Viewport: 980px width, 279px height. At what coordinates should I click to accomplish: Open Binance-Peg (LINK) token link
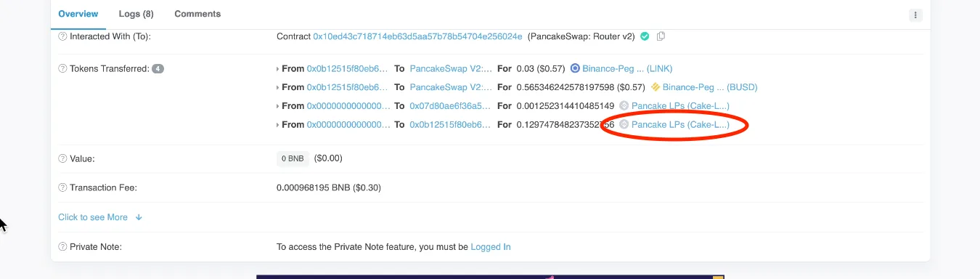tap(627, 68)
